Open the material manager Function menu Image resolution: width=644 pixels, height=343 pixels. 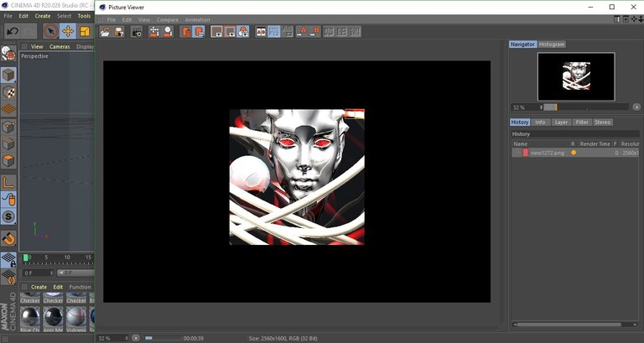click(x=80, y=287)
